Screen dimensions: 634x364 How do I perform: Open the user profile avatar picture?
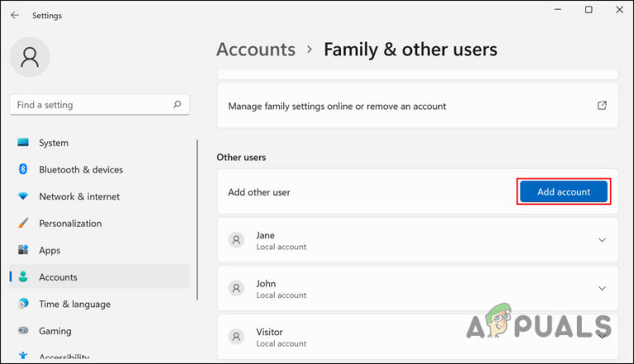pyautogui.click(x=30, y=57)
